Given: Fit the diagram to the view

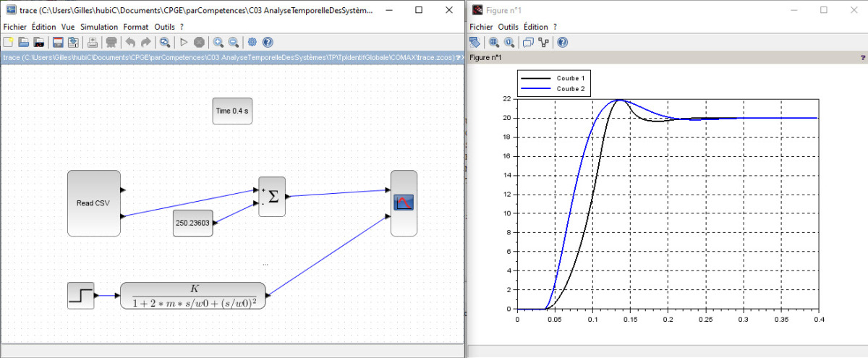Looking at the screenshot, I should pos(165,43).
